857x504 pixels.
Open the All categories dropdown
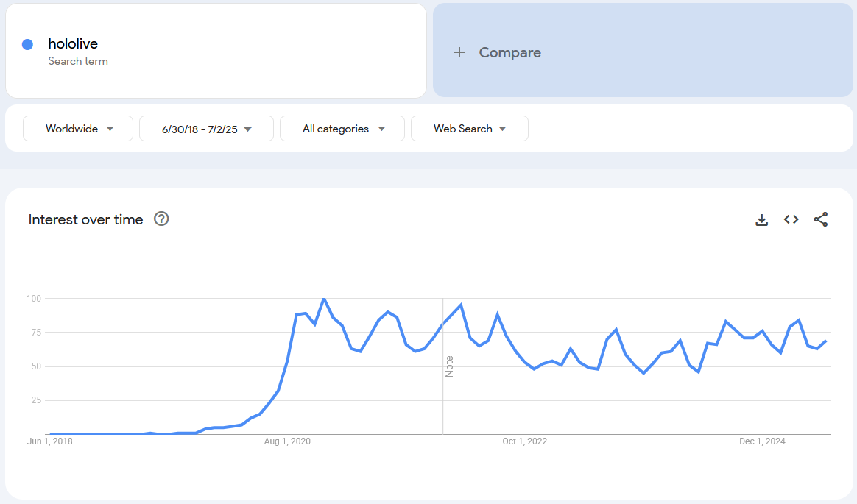click(x=342, y=128)
